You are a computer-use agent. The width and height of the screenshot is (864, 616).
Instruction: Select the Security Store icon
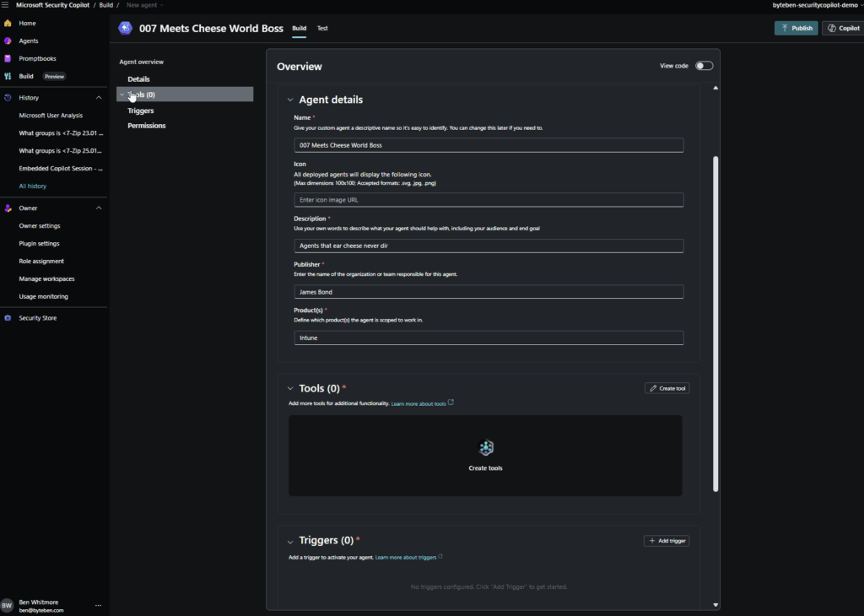point(8,318)
